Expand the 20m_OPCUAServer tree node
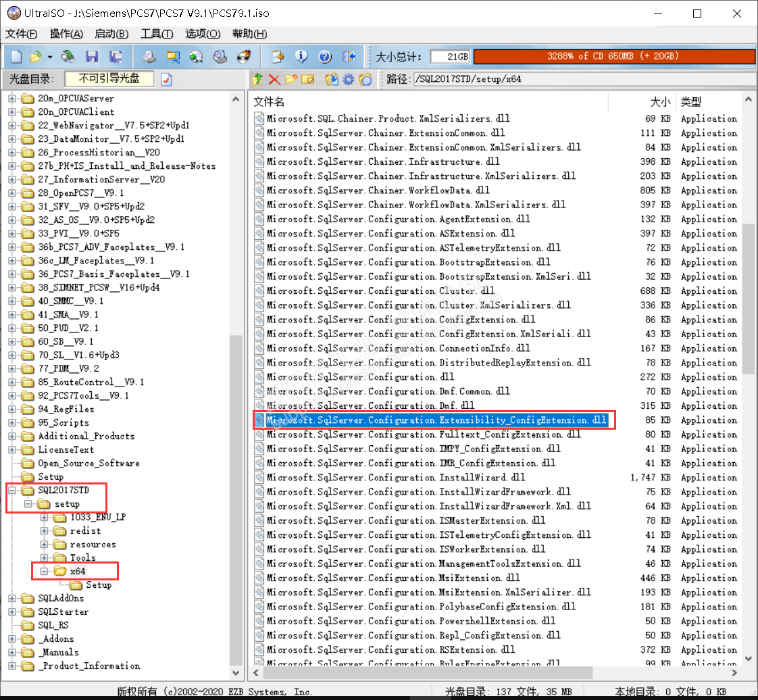Image resolution: width=758 pixels, height=700 pixels. [12, 99]
